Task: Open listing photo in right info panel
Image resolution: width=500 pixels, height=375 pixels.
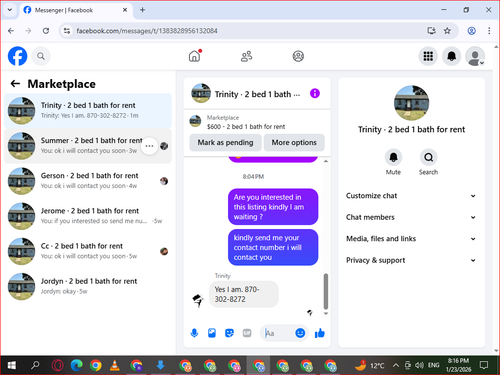Action: click(x=411, y=103)
